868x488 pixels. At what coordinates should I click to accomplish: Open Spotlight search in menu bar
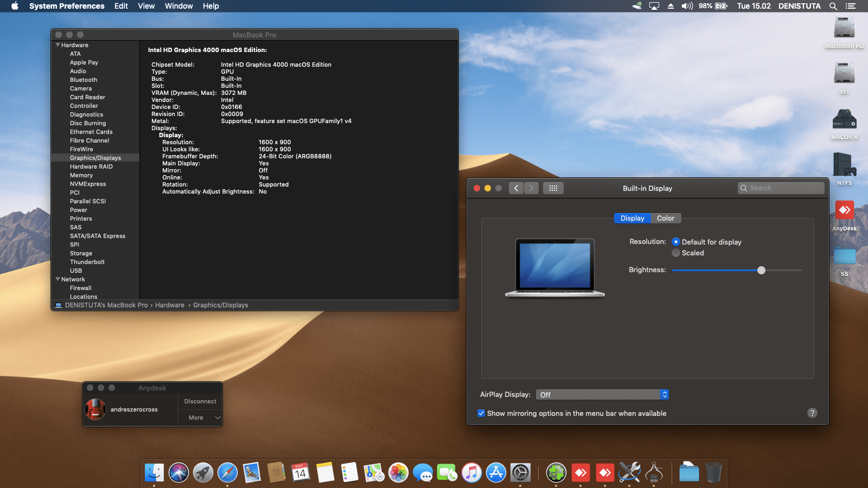(833, 6)
